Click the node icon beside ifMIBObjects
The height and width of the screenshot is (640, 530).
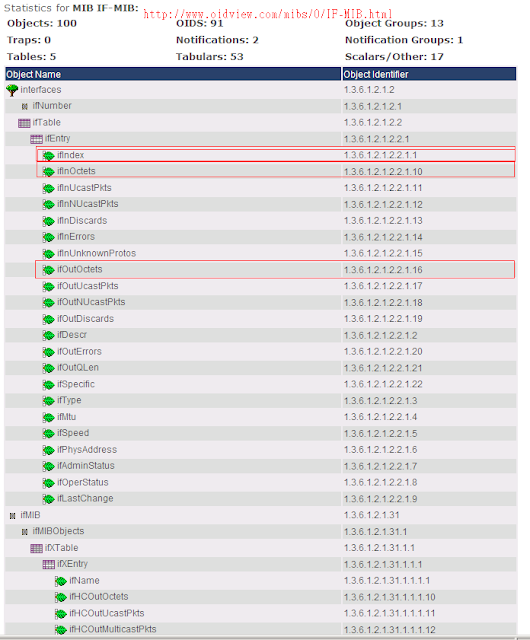click(x=24, y=532)
